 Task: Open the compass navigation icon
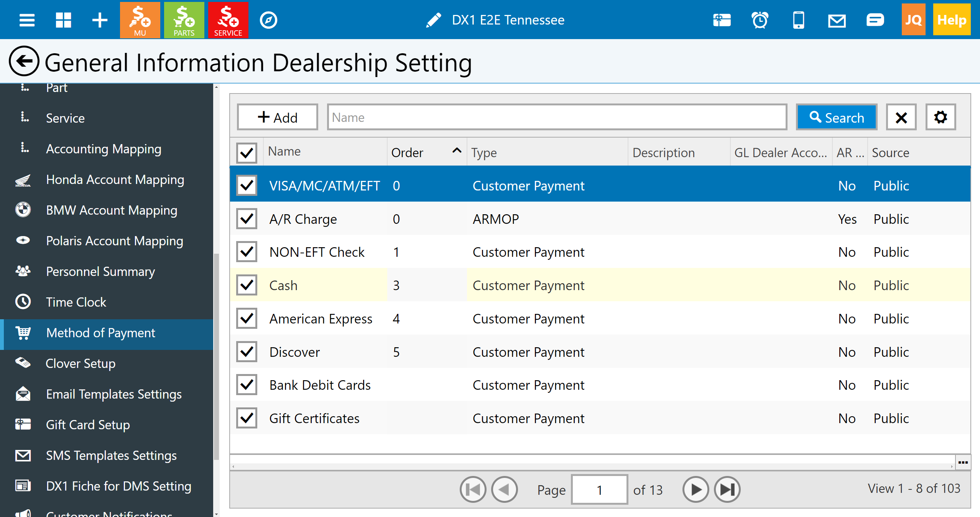coord(268,20)
